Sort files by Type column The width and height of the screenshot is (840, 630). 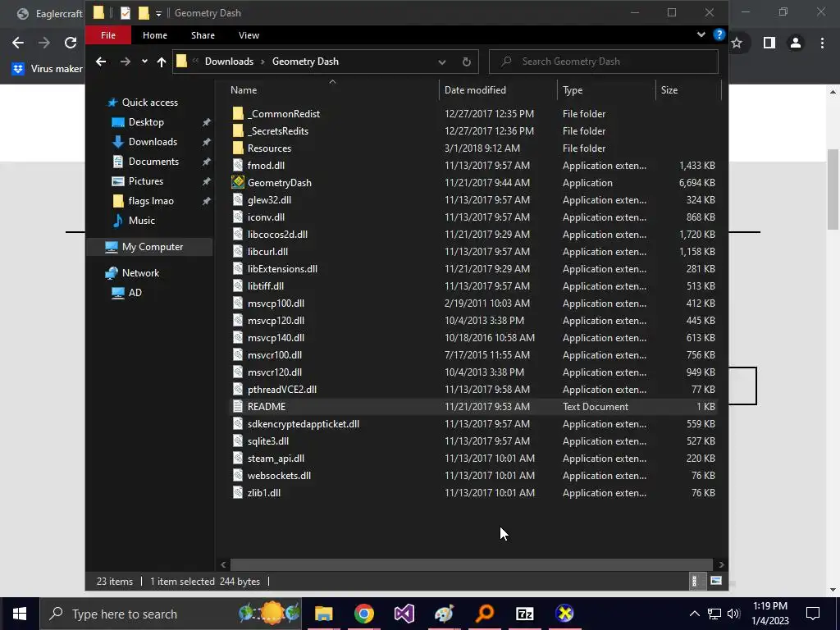572,90
